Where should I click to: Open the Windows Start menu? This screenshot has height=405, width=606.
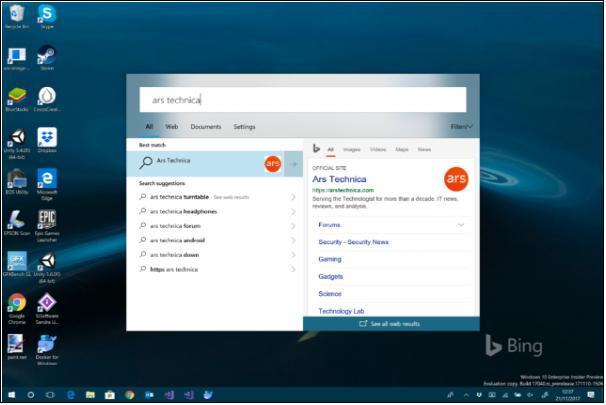[x=12, y=395]
